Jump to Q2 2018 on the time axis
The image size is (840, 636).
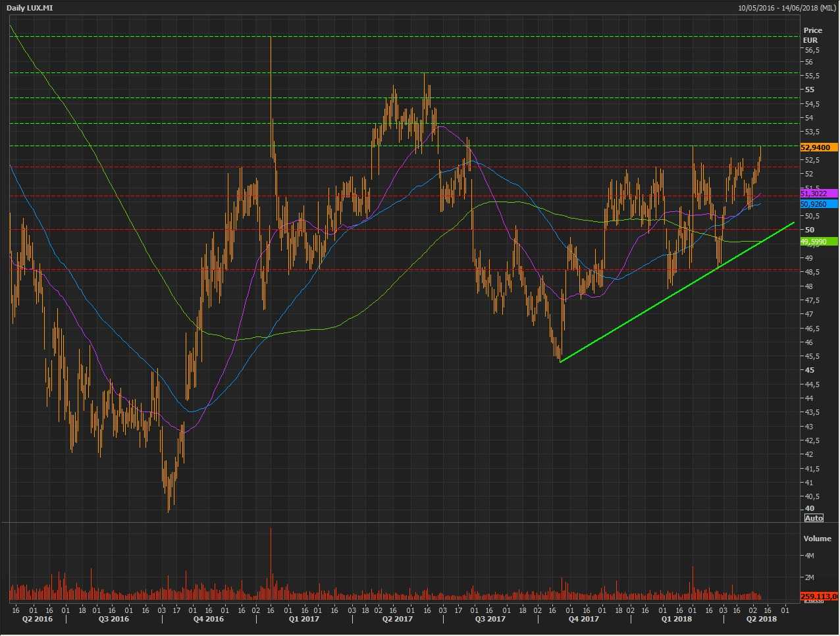[761, 619]
